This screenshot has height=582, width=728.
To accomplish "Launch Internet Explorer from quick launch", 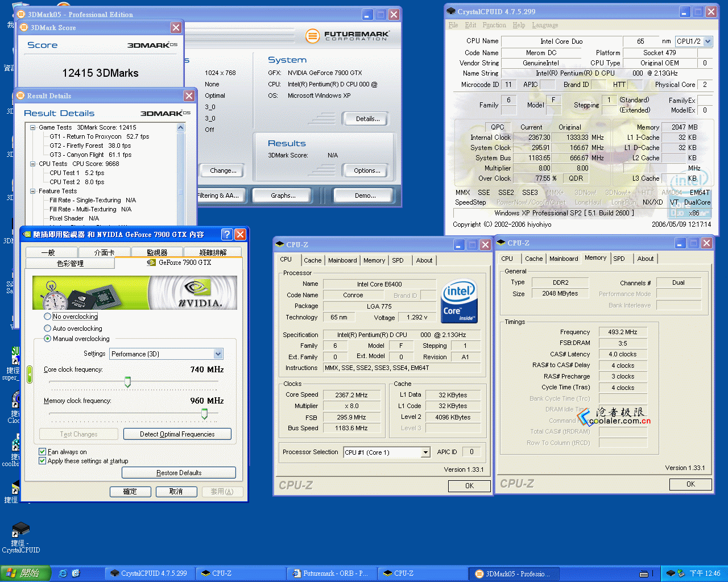I will [x=63, y=573].
